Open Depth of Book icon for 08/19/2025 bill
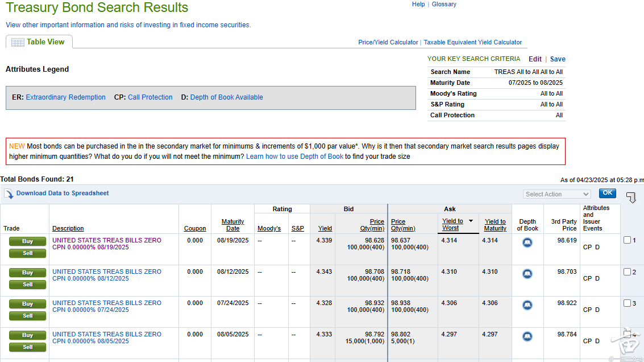 click(x=527, y=242)
